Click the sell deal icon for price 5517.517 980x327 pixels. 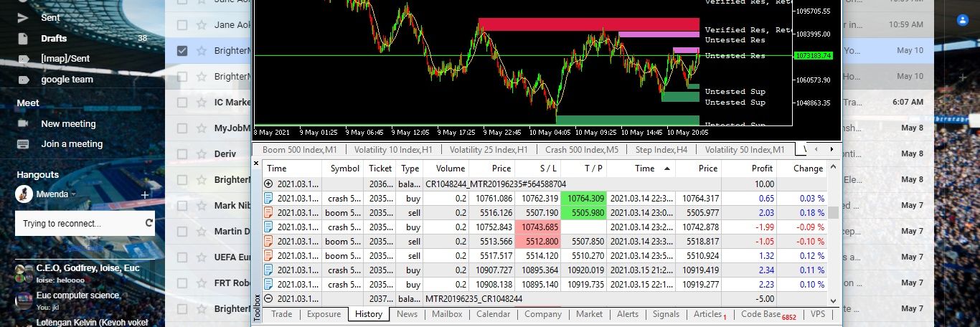[269, 256]
